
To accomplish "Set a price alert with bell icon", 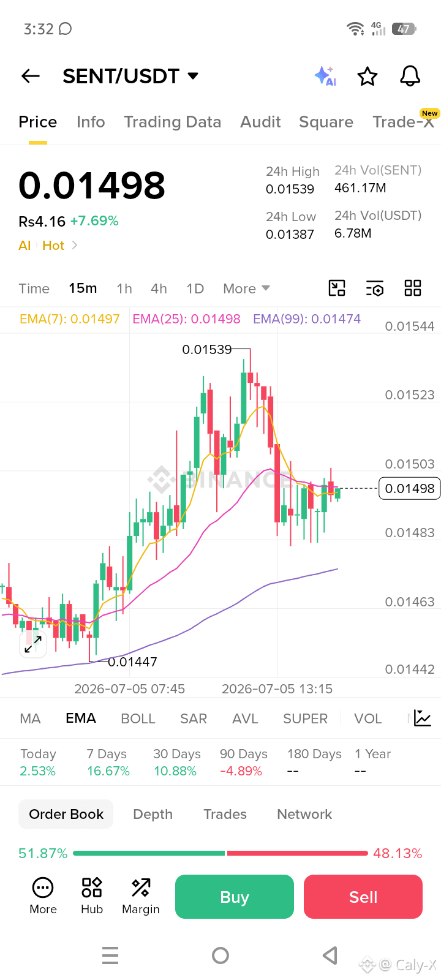I will (x=410, y=76).
